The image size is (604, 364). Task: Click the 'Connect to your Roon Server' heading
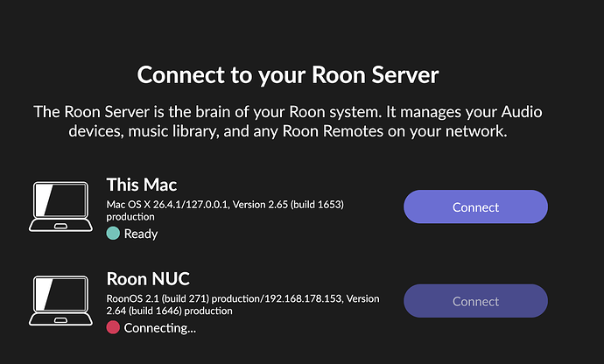(288, 74)
